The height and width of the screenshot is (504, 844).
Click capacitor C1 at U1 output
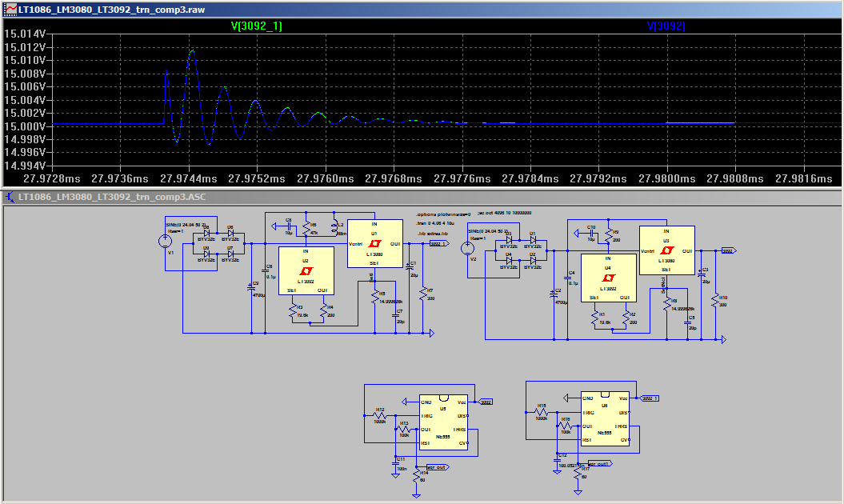(409, 268)
